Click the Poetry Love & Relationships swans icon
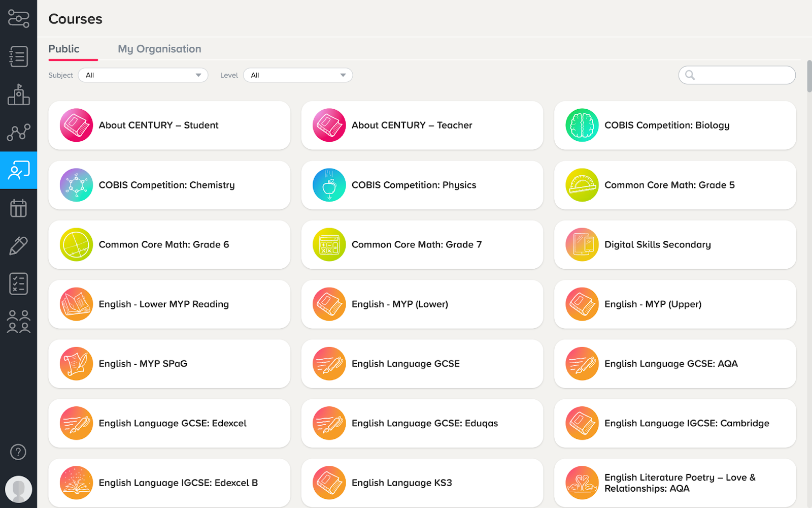Image resolution: width=812 pixels, height=508 pixels. click(x=582, y=483)
